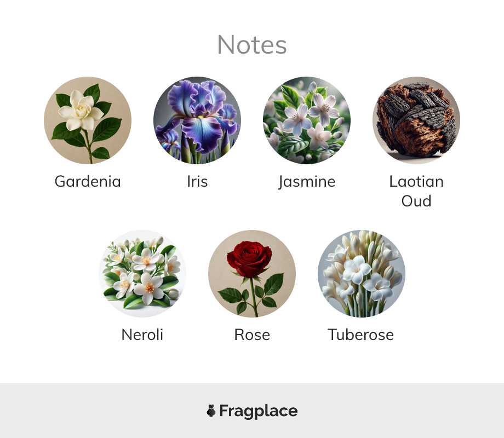Click the Fragplace perfume bottle icon

point(211,411)
